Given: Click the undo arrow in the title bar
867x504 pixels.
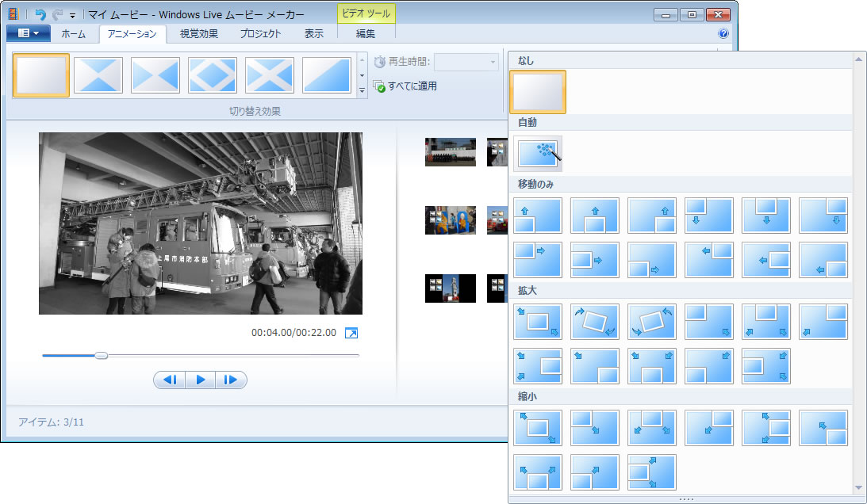Looking at the screenshot, I should pos(40,14).
